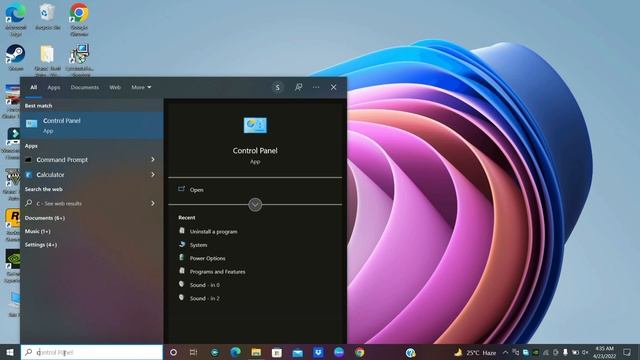Screen dimensions: 640x360
Task: Launch Chrome from the taskbar
Action: click(360, 352)
